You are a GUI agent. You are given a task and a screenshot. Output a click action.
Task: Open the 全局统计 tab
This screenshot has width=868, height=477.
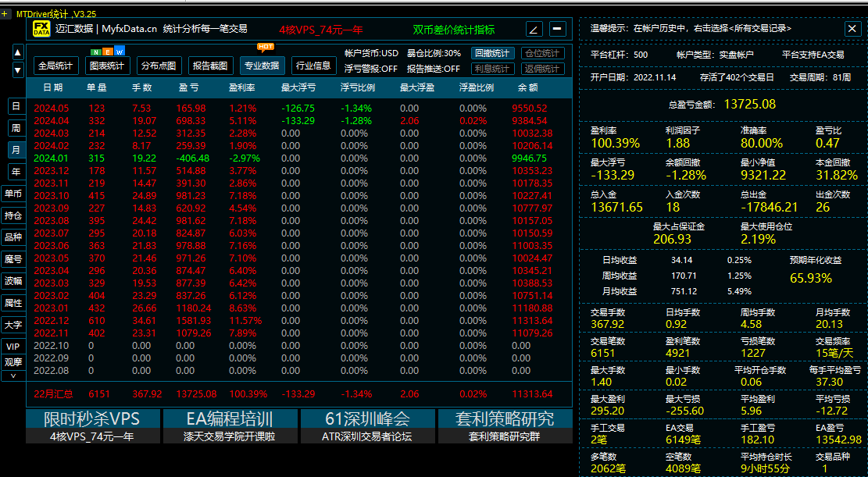tap(55, 66)
